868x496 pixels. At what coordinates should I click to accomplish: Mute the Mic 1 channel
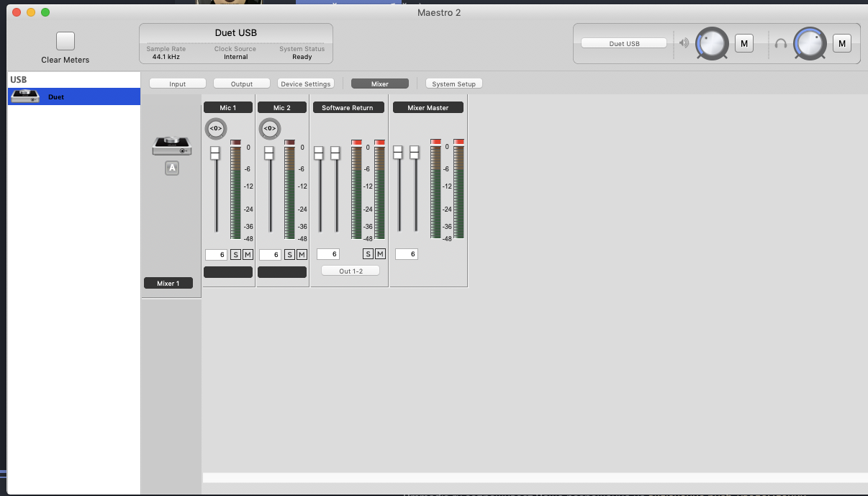click(248, 254)
